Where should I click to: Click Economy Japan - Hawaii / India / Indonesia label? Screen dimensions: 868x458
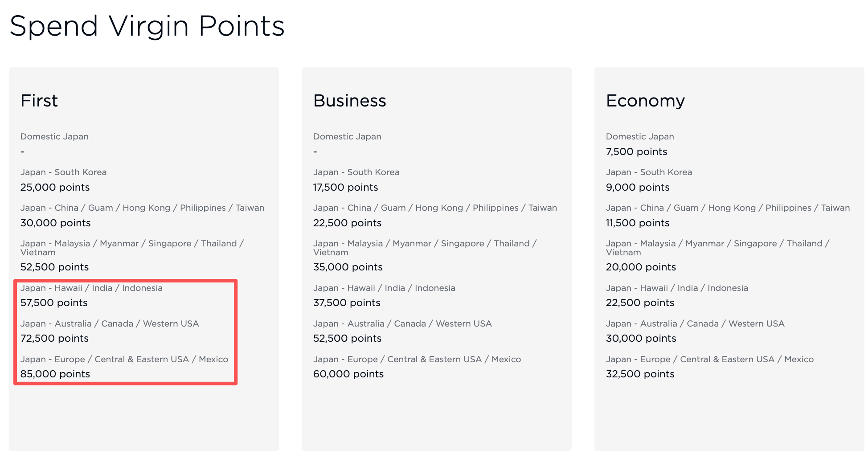(x=677, y=288)
